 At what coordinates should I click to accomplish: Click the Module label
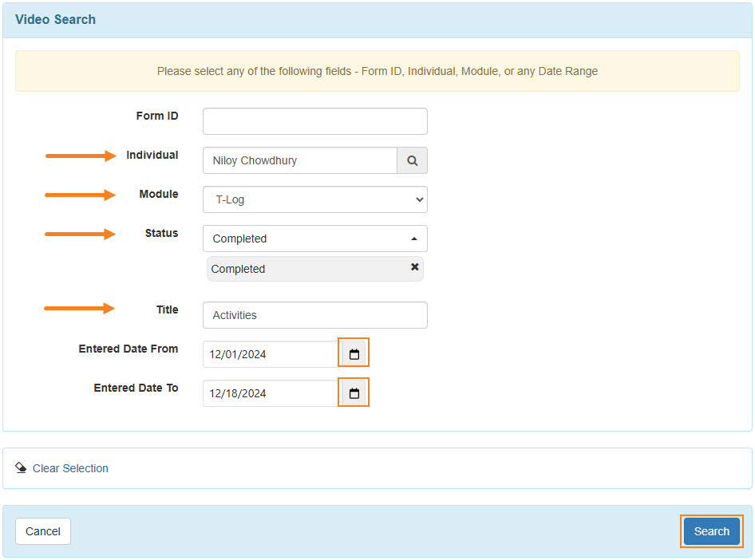(159, 194)
